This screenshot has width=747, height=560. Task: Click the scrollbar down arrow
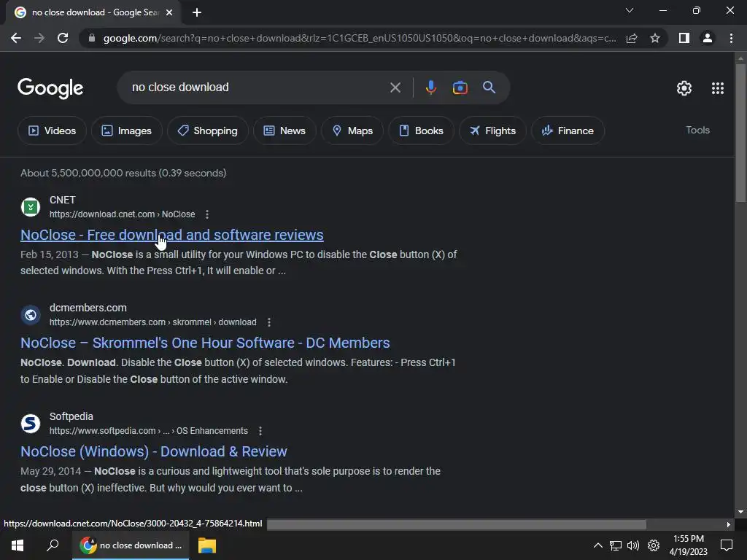coord(740,512)
